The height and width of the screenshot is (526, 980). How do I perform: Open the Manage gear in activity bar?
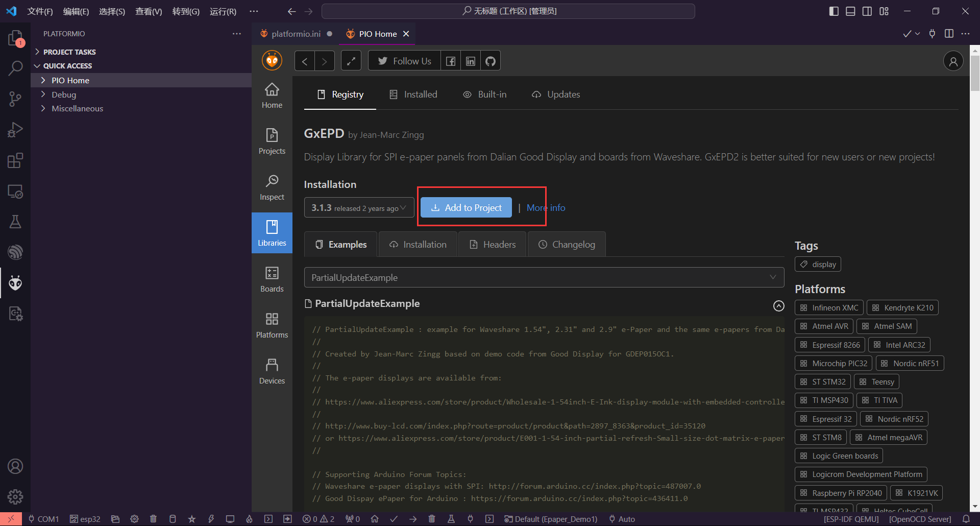15,496
